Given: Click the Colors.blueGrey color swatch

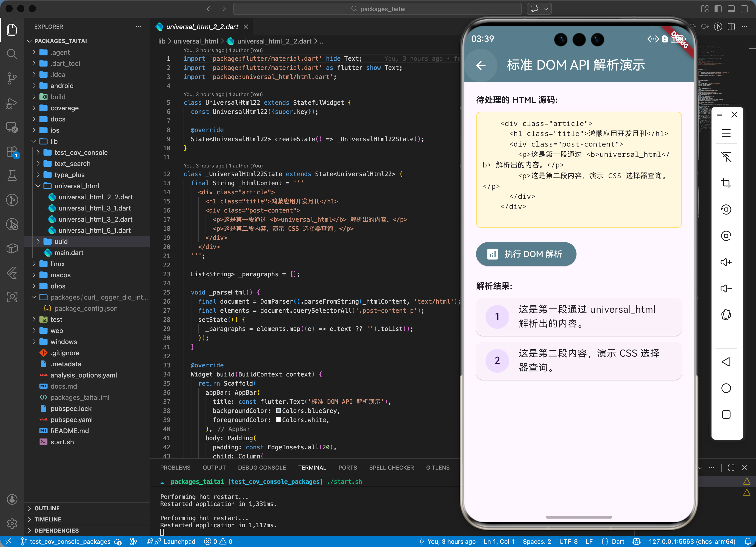Looking at the screenshot, I should (x=278, y=411).
